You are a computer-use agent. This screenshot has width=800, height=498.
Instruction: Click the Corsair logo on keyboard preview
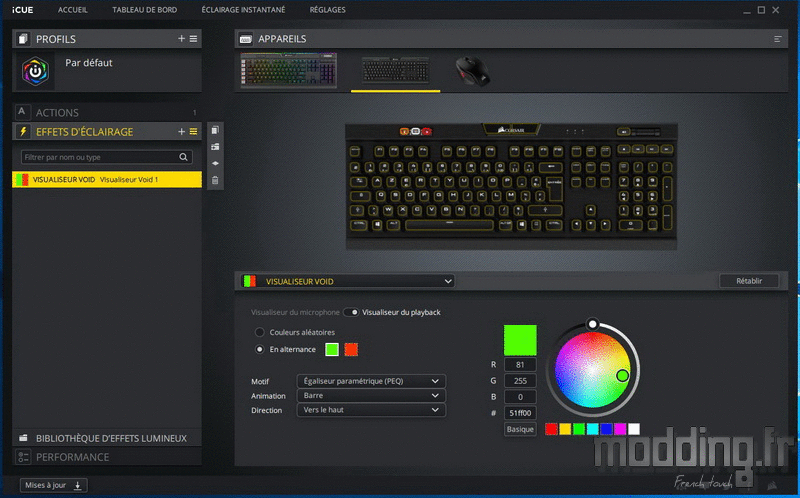click(x=511, y=130)
